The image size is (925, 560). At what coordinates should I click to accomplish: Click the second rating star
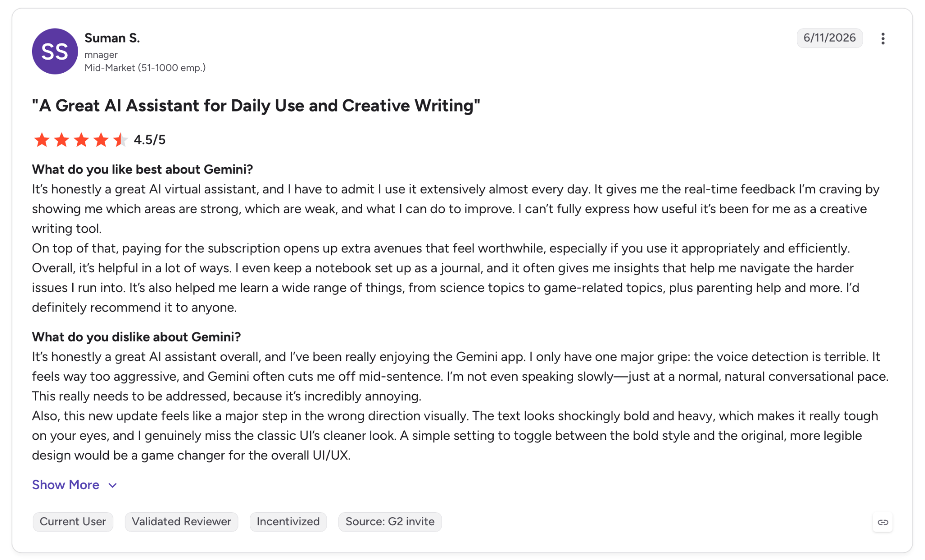[61, 140]
